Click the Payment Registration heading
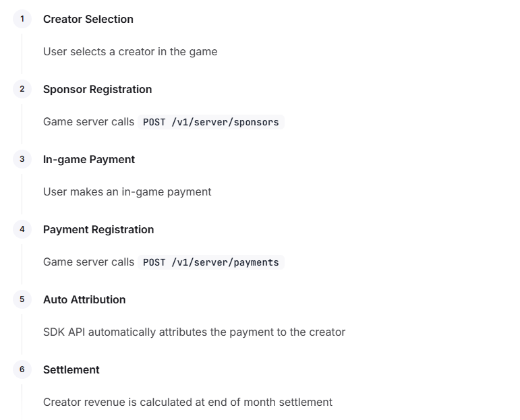The height and width of the screenshot is (420, 520). click(98, 229)
